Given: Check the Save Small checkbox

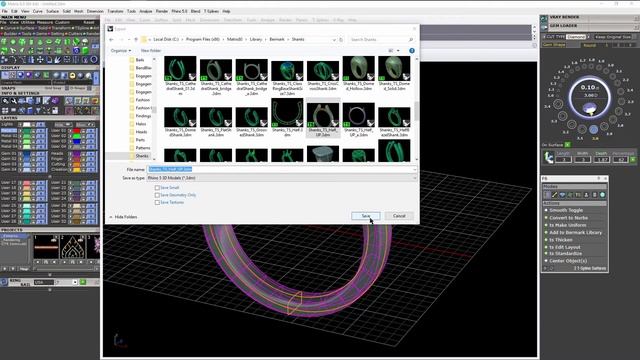Looking at the screenshot, I should (x=157, y=188).
